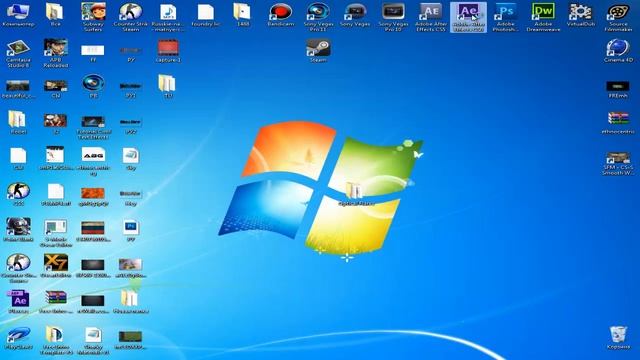Select the ABG font file
The width and height of the screenshot is (640, 360).
click(x=93, y=161)
